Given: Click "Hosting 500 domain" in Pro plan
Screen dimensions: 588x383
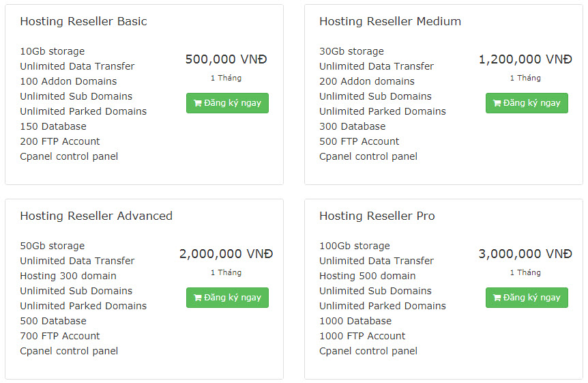Looking at the screenshot, I should click(368, 276).
